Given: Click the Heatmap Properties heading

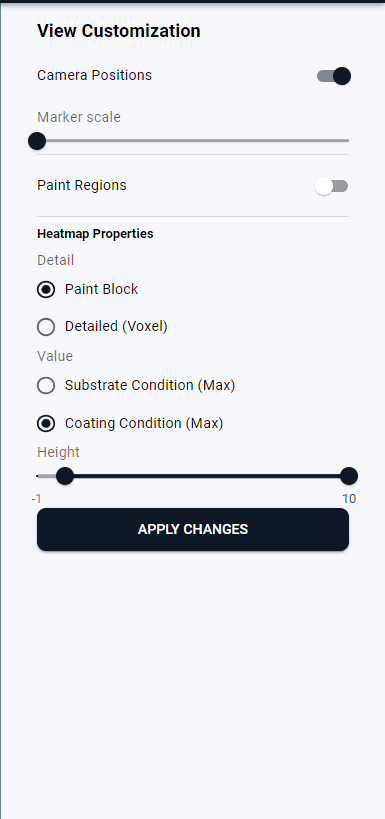Looking at the screenshot, I should pyautogui.click(x=95, y=233).
